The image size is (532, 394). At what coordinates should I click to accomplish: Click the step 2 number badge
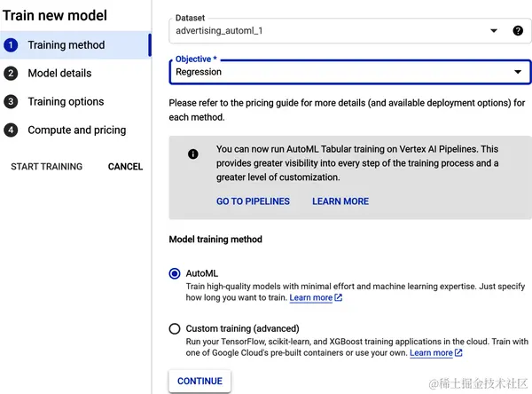coord(11,74)
